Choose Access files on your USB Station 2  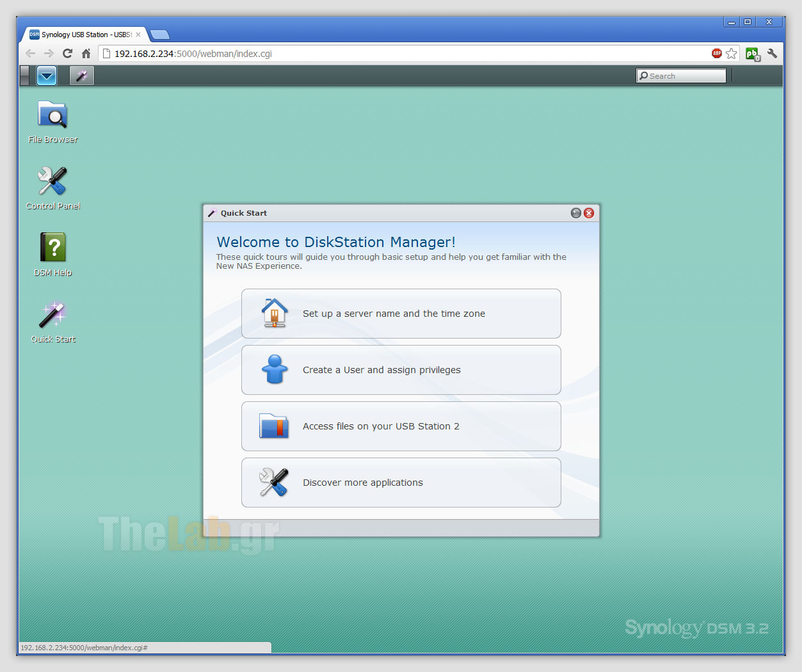[x=401, y=426]
